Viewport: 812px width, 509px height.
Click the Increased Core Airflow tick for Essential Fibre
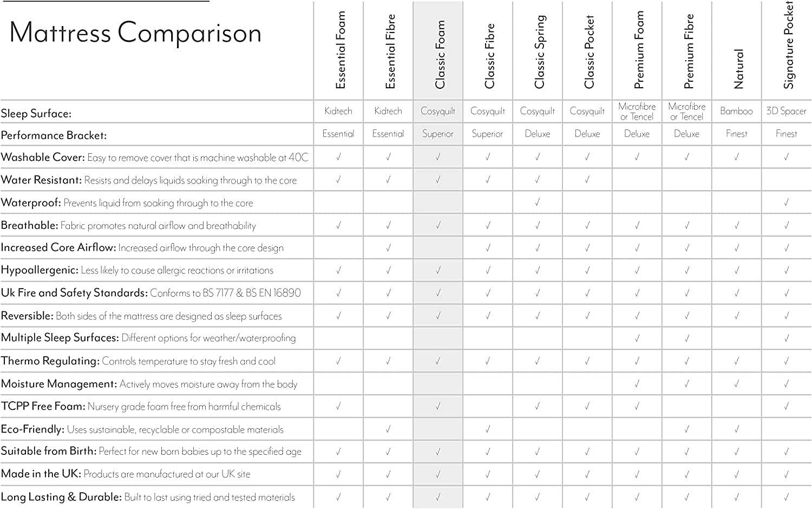pos(388,248)
